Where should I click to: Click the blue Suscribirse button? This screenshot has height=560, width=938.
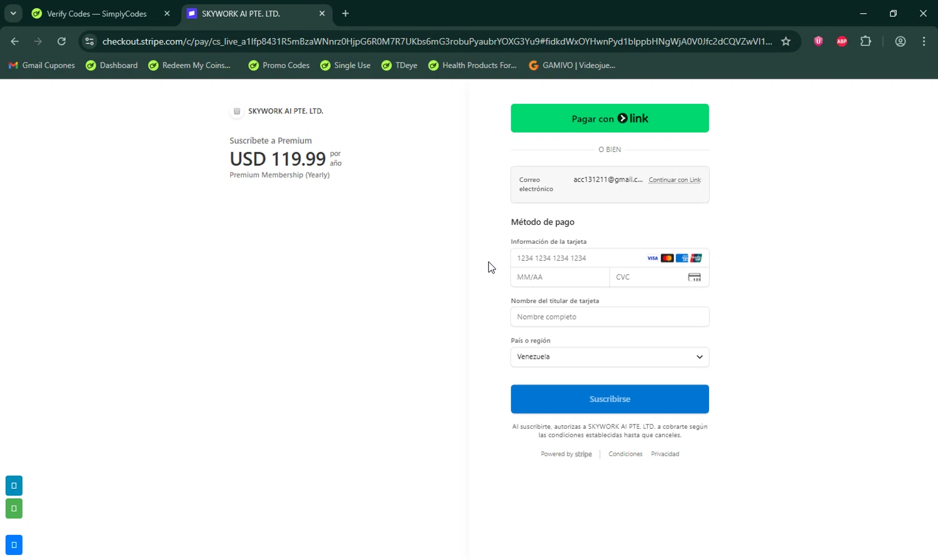tap(610, 399)
